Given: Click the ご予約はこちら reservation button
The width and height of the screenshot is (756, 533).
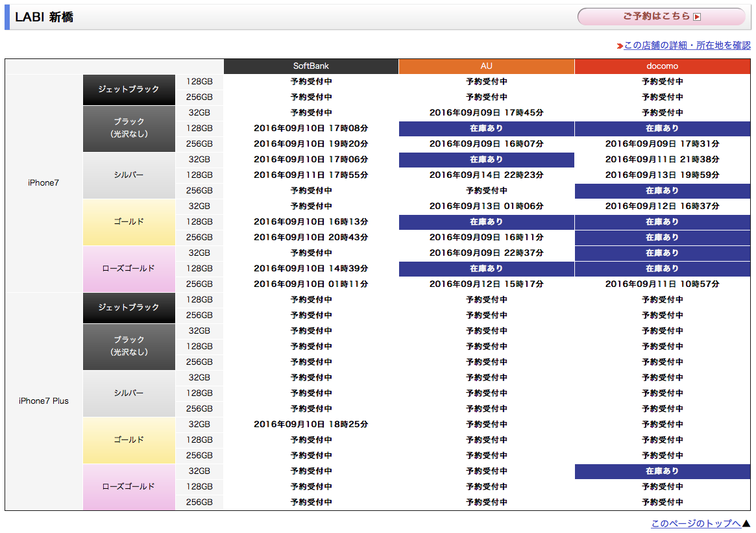Looking at the screenshot, I should coord(661,17).
